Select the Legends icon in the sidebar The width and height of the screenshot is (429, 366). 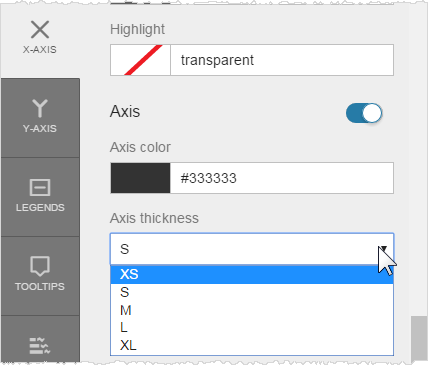[x=40, y=187]
